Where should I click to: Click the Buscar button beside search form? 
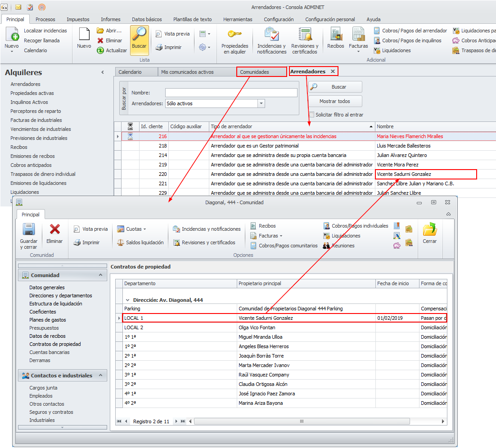click(x=335, y=87)
